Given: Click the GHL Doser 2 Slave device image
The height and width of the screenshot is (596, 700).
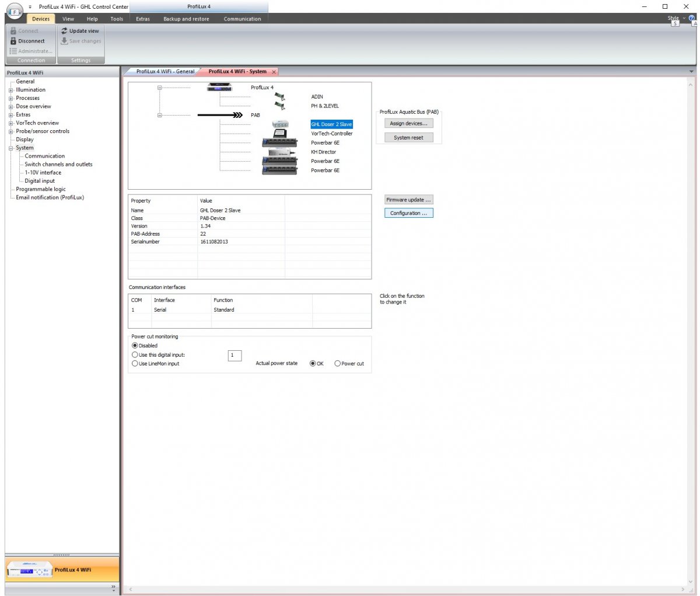Looking at the screenshot, I should point(280,124).
